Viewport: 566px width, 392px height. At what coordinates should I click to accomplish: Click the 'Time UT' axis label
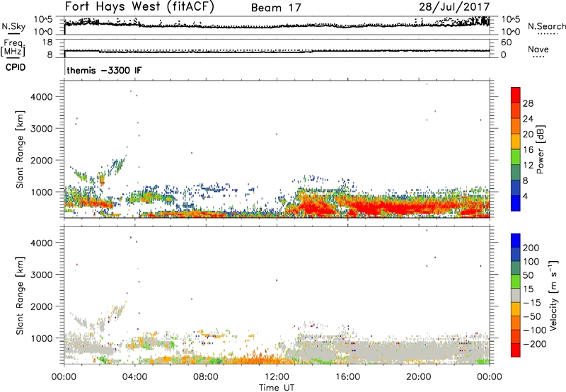277,388
